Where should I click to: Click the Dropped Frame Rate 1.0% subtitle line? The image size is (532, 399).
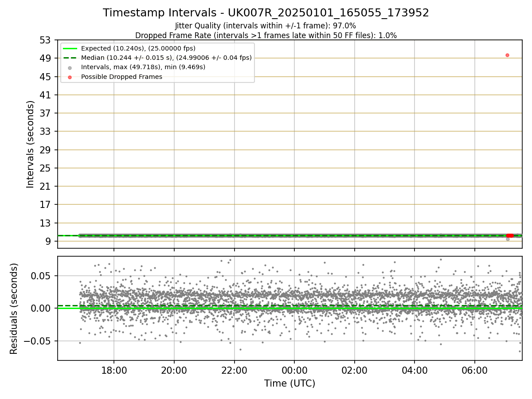point(266,35)
